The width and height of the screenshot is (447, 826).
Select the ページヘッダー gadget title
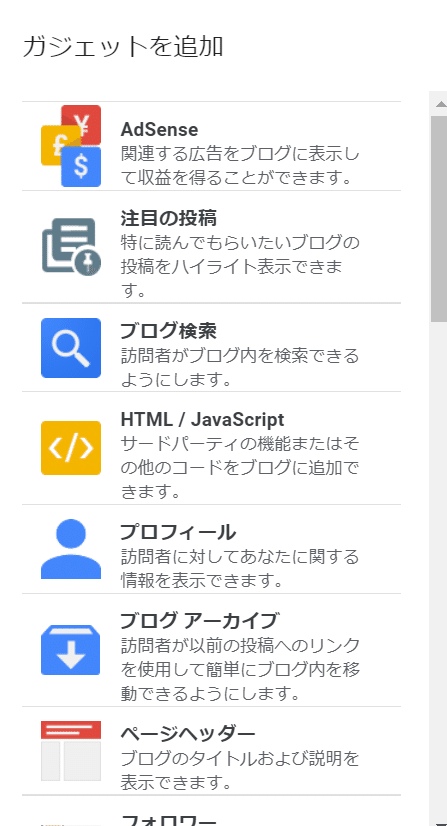click(x=188, y=733)
